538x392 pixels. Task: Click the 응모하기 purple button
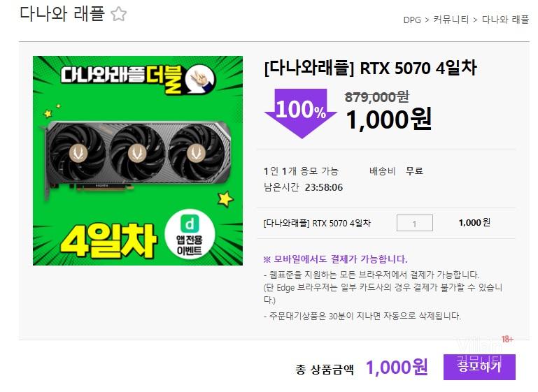point(479,367)
